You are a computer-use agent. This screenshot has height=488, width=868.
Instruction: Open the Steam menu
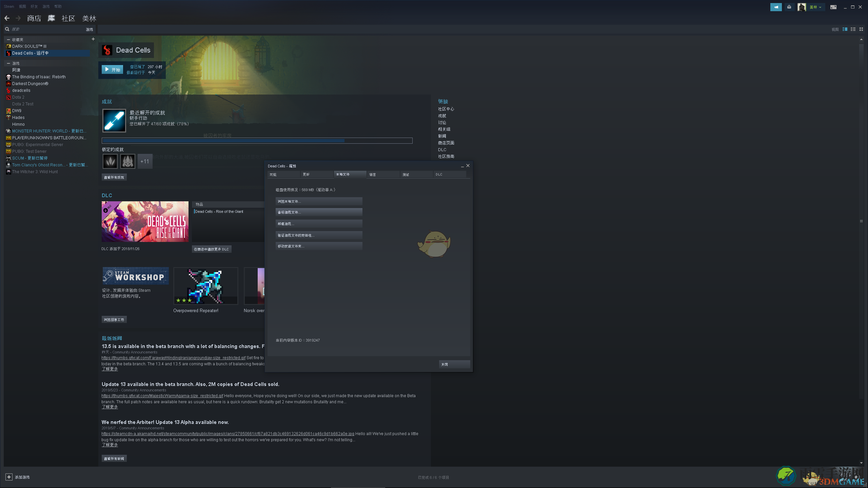pos(9,6)
